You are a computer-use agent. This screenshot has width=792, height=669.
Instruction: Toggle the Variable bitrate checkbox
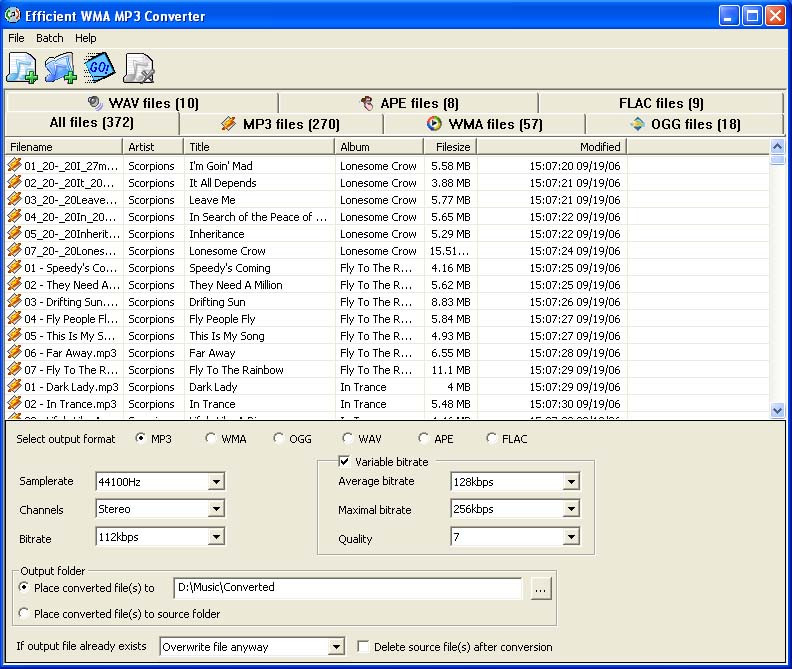[344, 461]
